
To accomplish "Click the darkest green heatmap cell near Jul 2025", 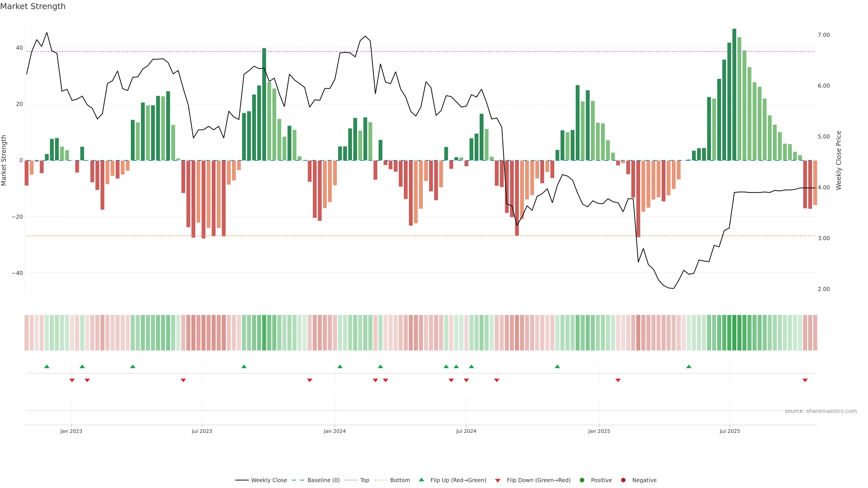I will pyautogui.click(x=734, y=333).
